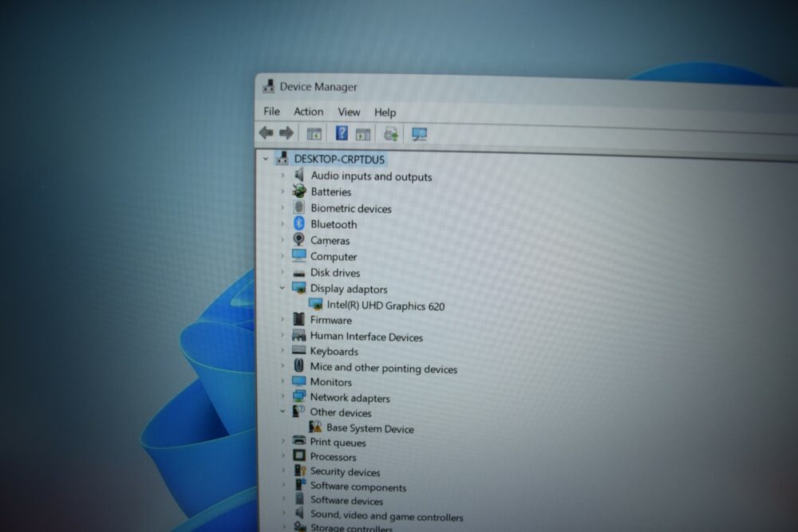Click the Keyboards category icon

click(298, 350)
